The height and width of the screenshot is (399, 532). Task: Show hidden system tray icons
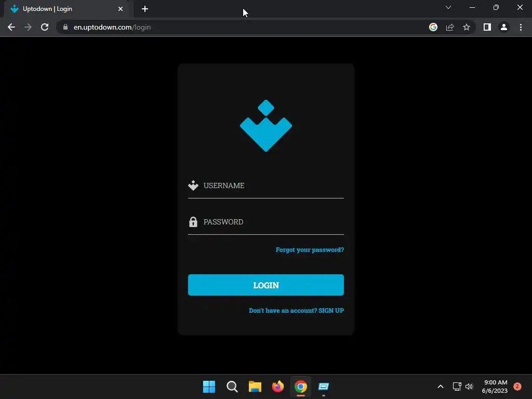[x=441, y=387]
